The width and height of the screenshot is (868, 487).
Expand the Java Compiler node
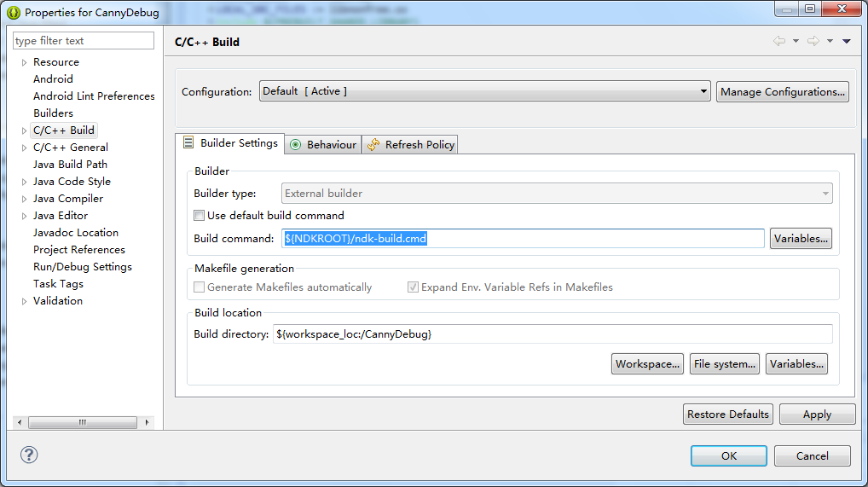coord(24,199)
